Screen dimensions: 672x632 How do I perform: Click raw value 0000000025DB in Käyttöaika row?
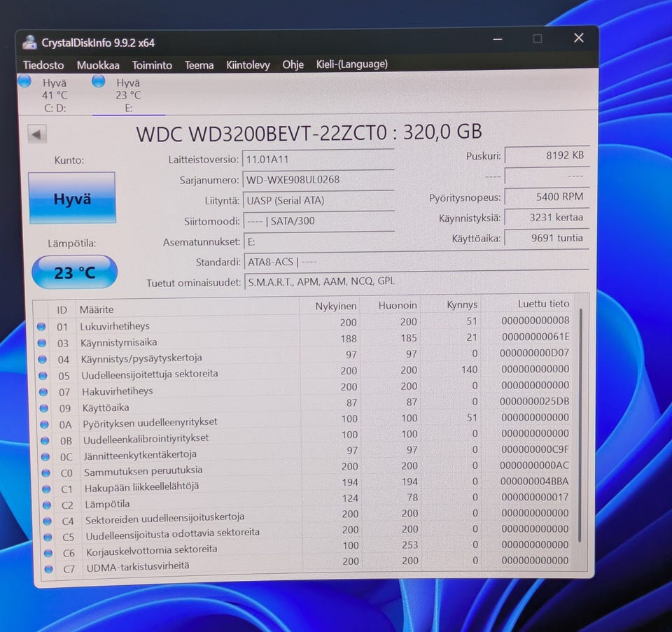click(534, 402)
